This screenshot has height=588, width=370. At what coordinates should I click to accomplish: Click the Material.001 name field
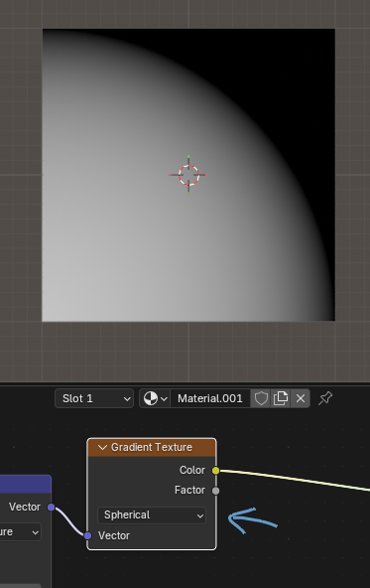tap(210, 398)
